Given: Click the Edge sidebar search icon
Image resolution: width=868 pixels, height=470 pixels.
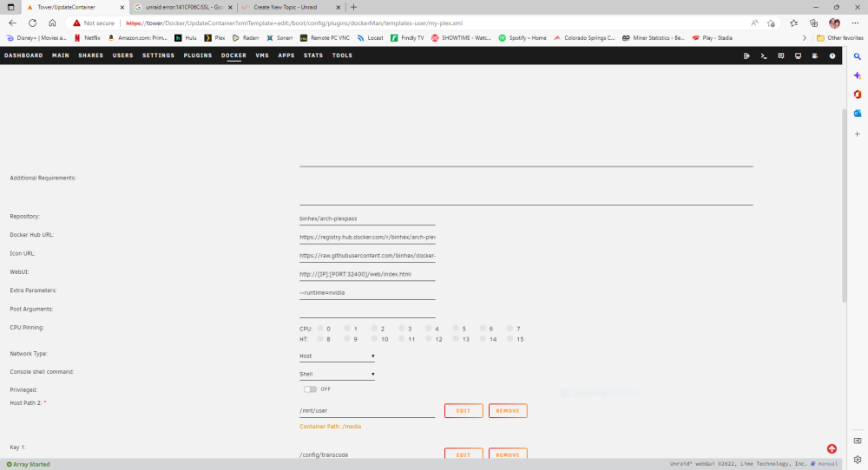Looking at the screenshot, I should pyautogui.click(x=857, y=56).
